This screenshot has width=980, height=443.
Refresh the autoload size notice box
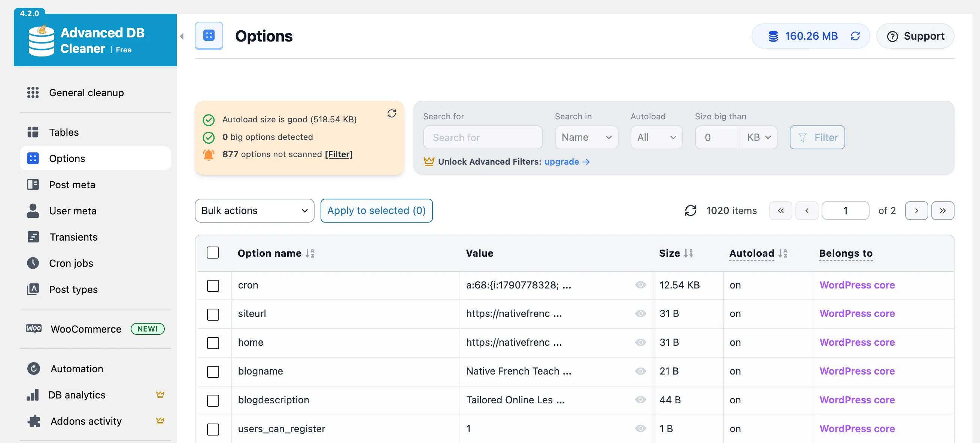(391, 113)
